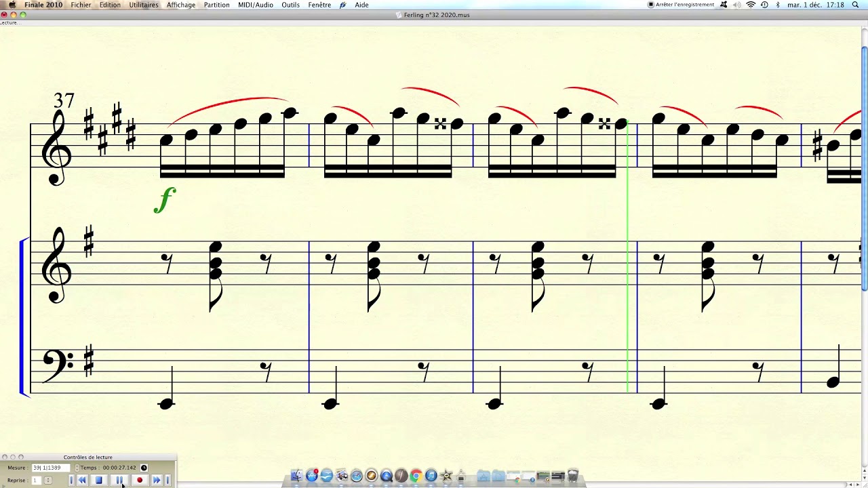868x488 pixels.
Task: Open the Trash in the Dock
Action: point(573,476)
